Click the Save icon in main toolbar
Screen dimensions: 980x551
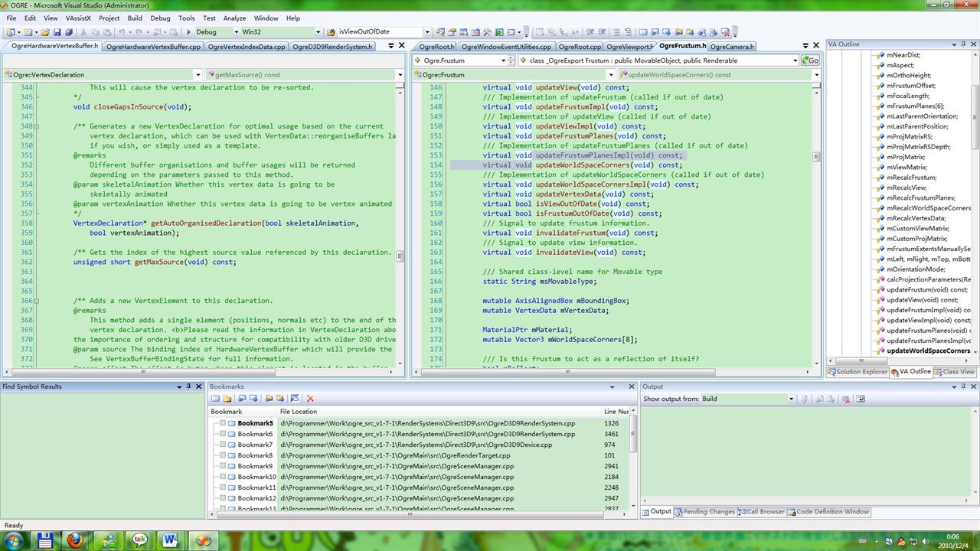tap(57, 32)
